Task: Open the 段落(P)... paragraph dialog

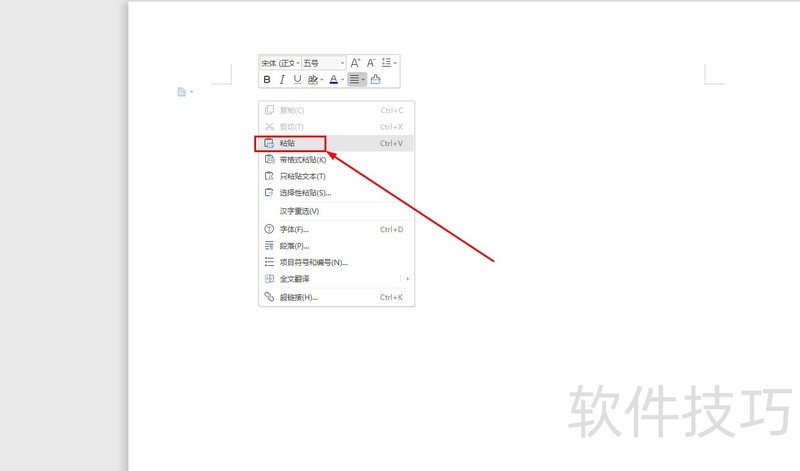Action: tap(337, 246)
